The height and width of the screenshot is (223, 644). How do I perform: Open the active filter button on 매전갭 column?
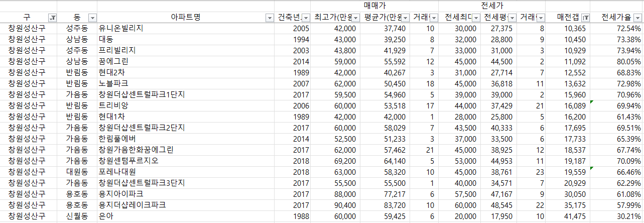click(x=585, y=18)
